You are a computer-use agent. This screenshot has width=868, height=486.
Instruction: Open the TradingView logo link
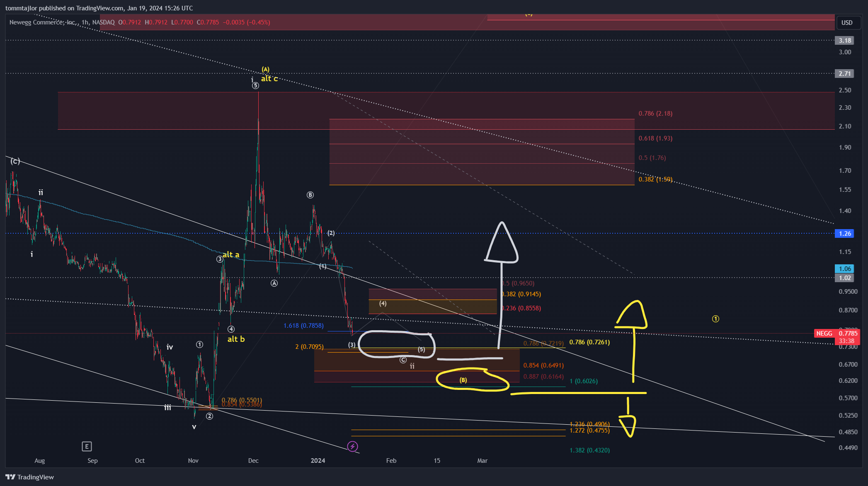pyautogui.click(x=29, y=477)
